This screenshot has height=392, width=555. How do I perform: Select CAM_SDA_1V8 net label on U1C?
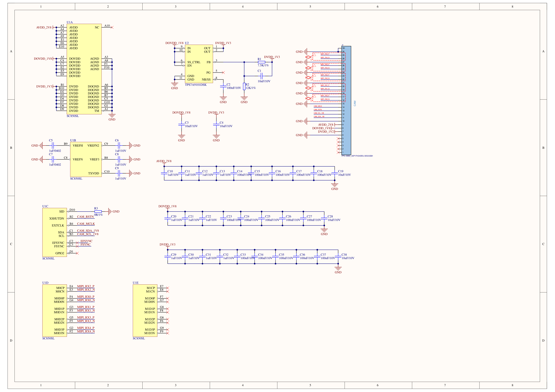[88, 231]
